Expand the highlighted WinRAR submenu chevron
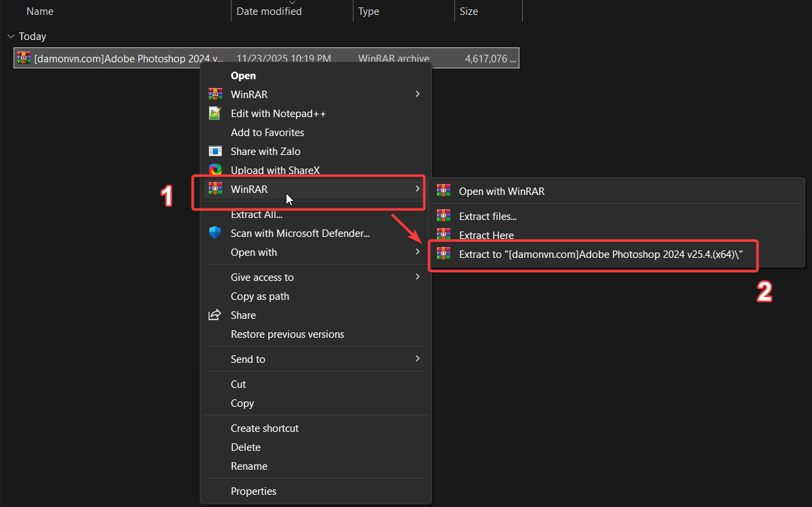The height and width of the screenshot is (507, 812). [x=417, y=188]
